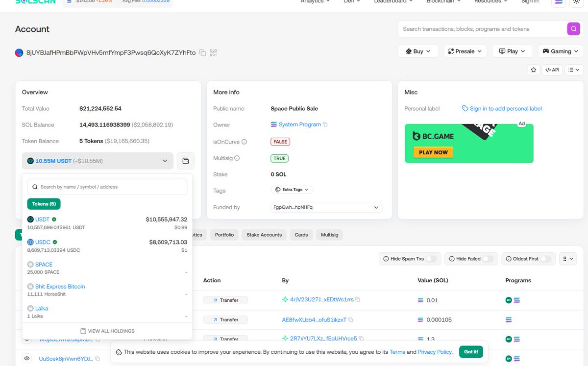Open the Leaderboard menu
This screenshot has width=588, height=366.
393,1
